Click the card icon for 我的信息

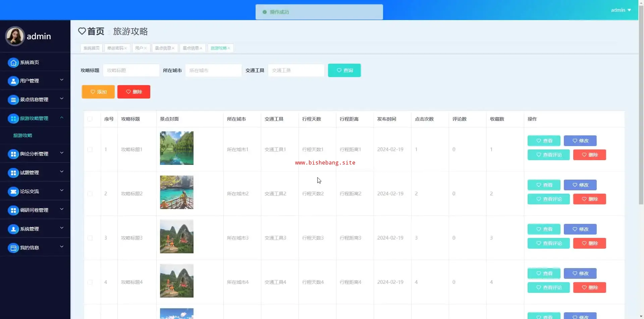pos(13,248)
